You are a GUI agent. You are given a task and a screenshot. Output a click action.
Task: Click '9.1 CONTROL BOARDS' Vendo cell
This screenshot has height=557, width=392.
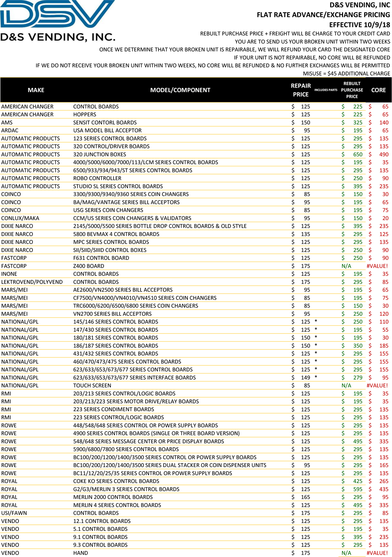tap(100, 537)
